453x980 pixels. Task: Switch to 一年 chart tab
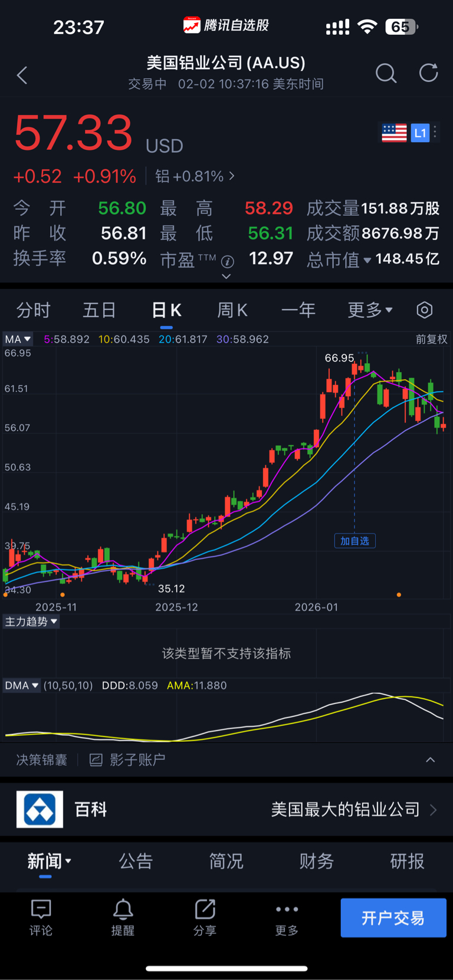[x=298, y=310]
